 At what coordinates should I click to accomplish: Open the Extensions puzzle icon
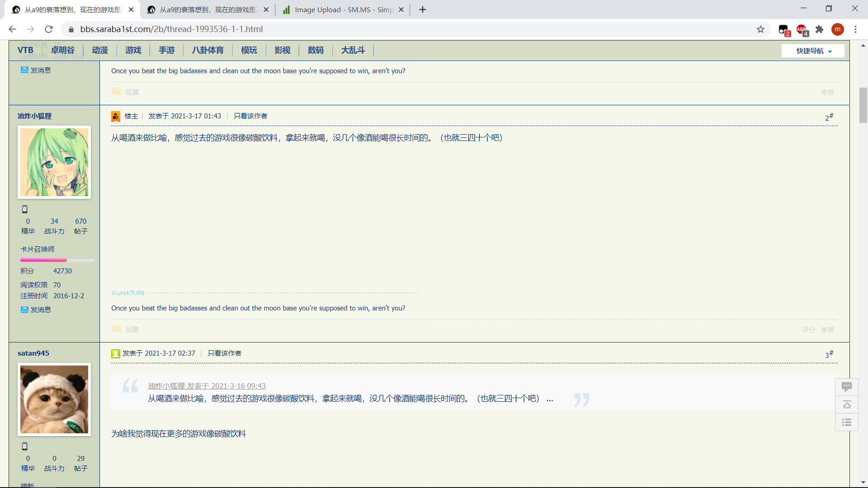click(819, 29)
